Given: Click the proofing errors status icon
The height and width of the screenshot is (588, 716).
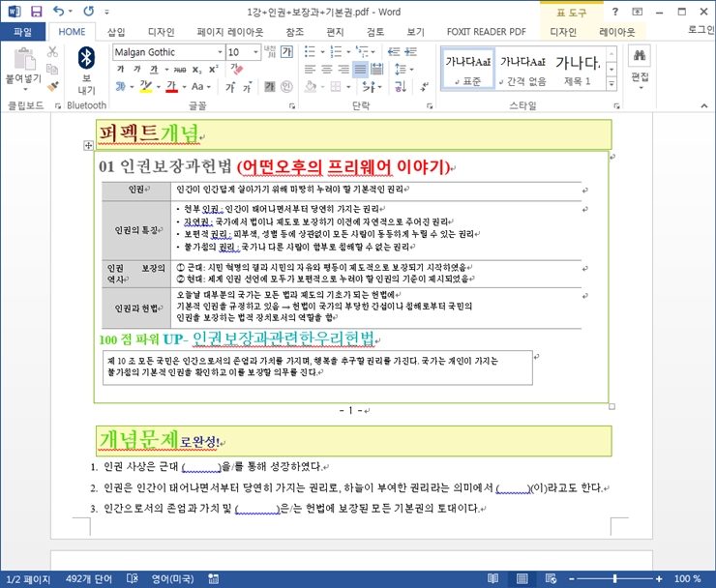Looking at the screenshot, I should [x=132, y=579].
